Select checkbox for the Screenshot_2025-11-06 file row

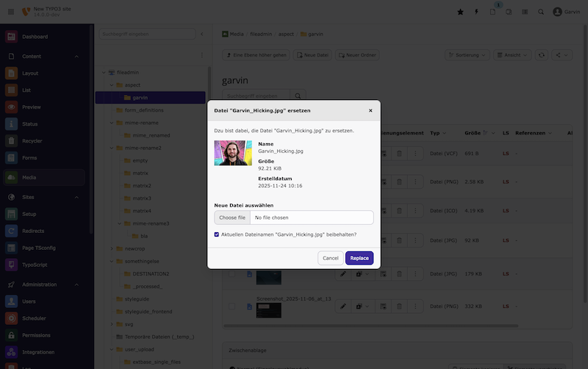click(x=232, y=306)
